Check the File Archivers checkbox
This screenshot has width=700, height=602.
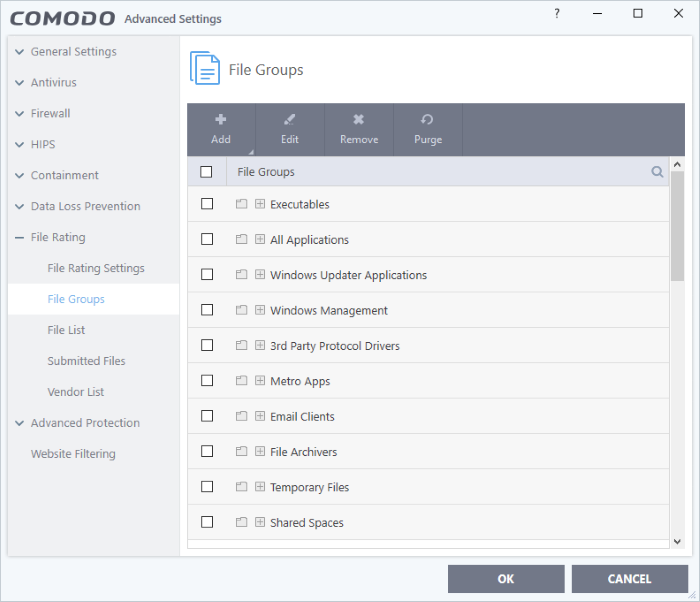pyautogui.click(x=207, y=451)
